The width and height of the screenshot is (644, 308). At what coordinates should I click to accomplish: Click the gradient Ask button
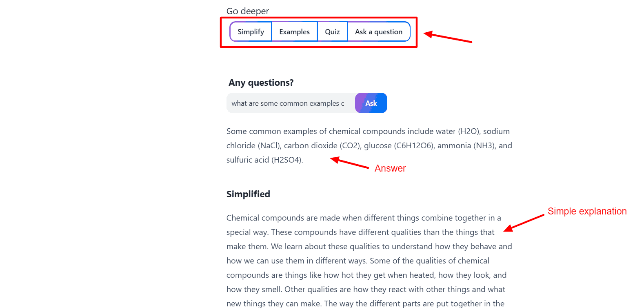coord(371,103)
